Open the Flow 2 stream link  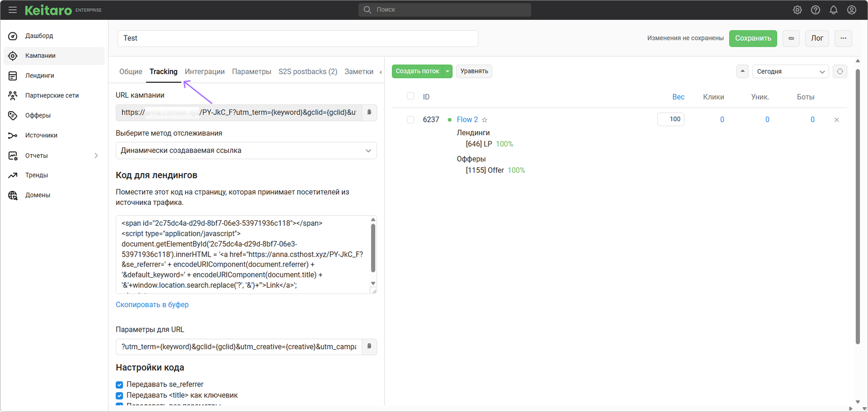coord(467,120)
